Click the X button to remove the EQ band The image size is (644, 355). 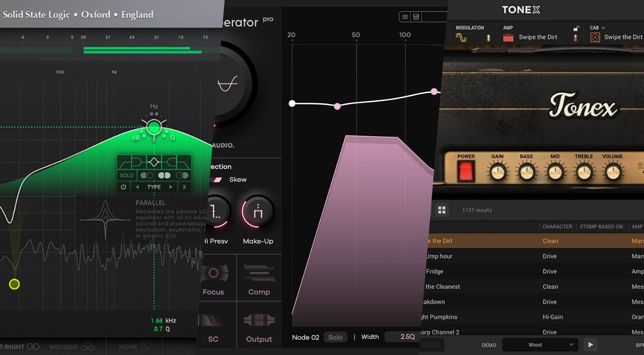(x=184, y=187)
